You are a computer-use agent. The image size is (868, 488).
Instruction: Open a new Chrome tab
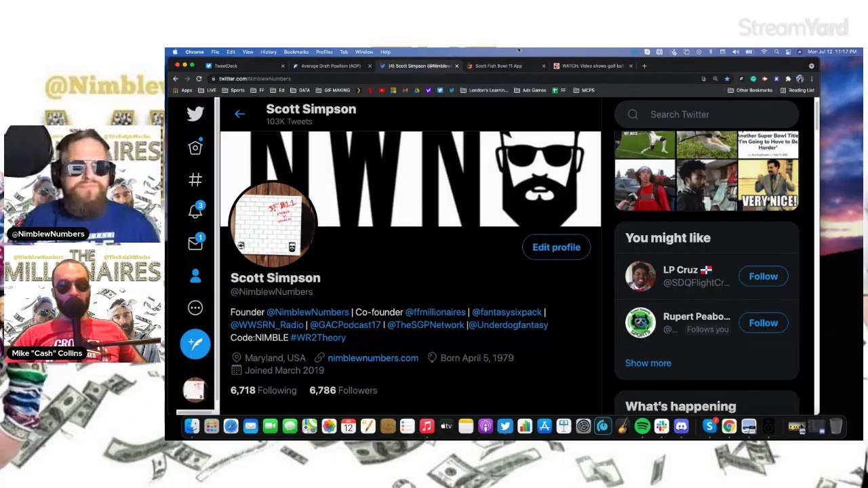644,66
